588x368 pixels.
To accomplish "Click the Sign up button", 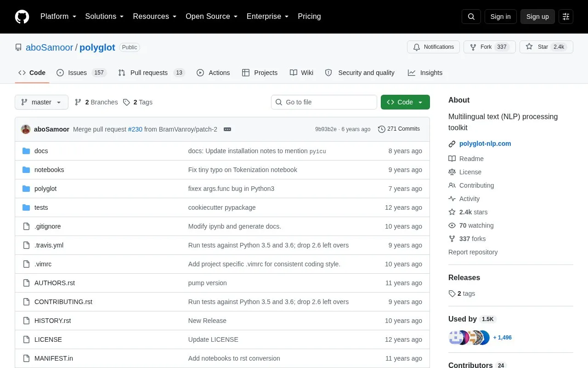I will click(x=537, y=17).
